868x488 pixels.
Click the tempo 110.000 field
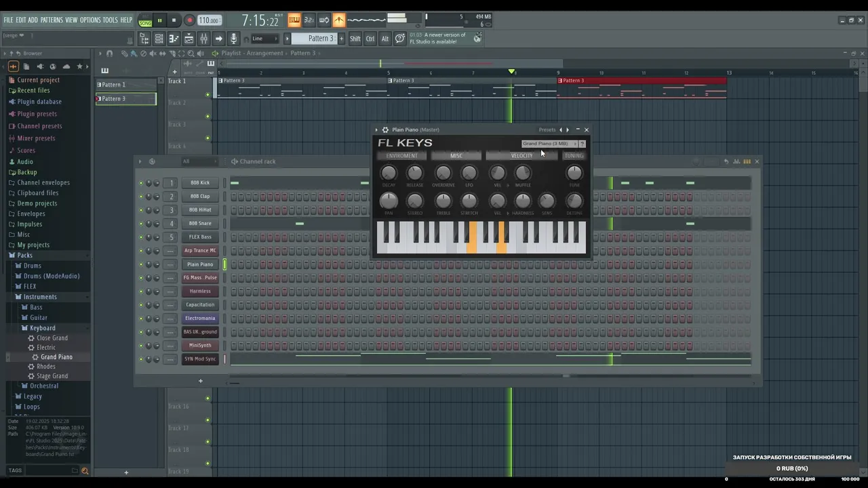[x=209, y=20]
